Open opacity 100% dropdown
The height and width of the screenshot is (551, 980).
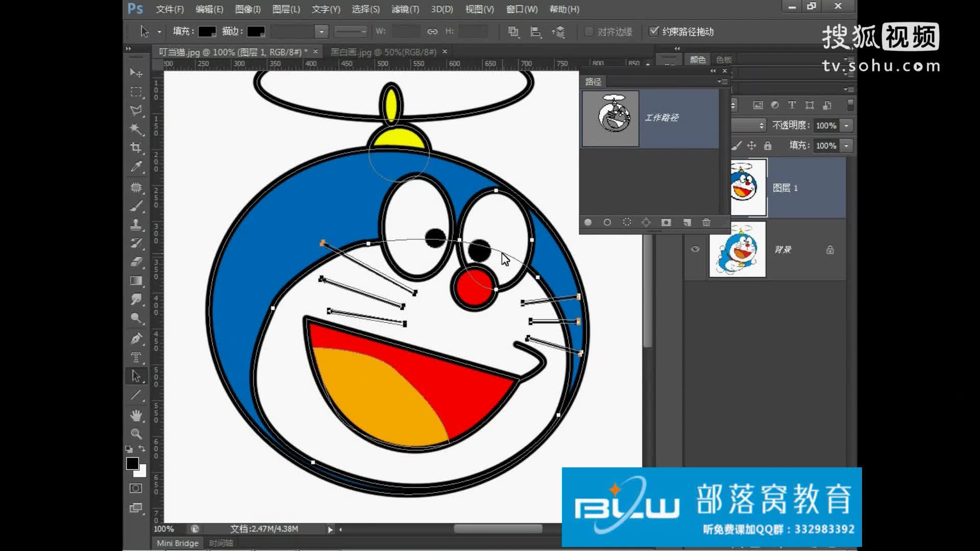click(847, 126)
